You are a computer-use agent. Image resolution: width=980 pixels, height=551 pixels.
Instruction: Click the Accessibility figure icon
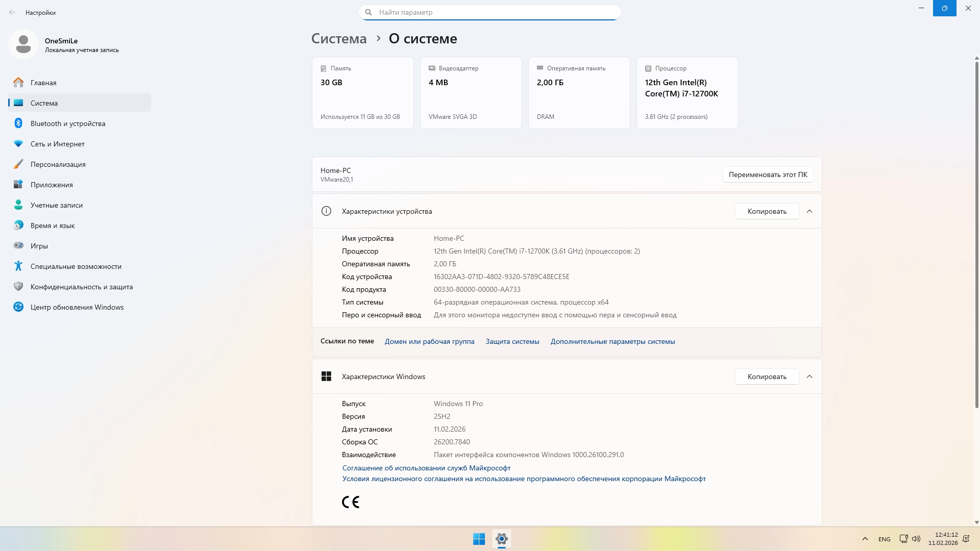18,266
